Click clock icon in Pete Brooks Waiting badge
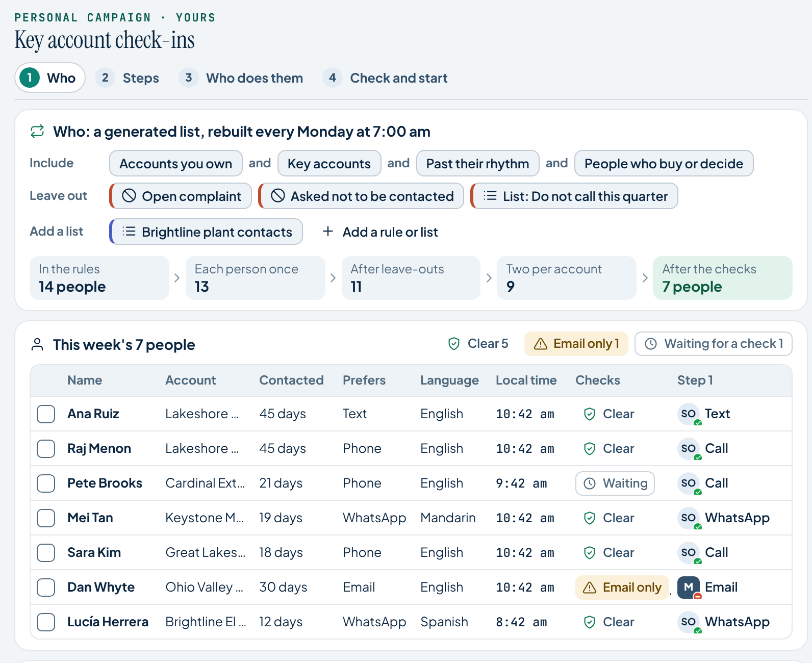This screenshot has height=663, width=812. tap(590, 483)
